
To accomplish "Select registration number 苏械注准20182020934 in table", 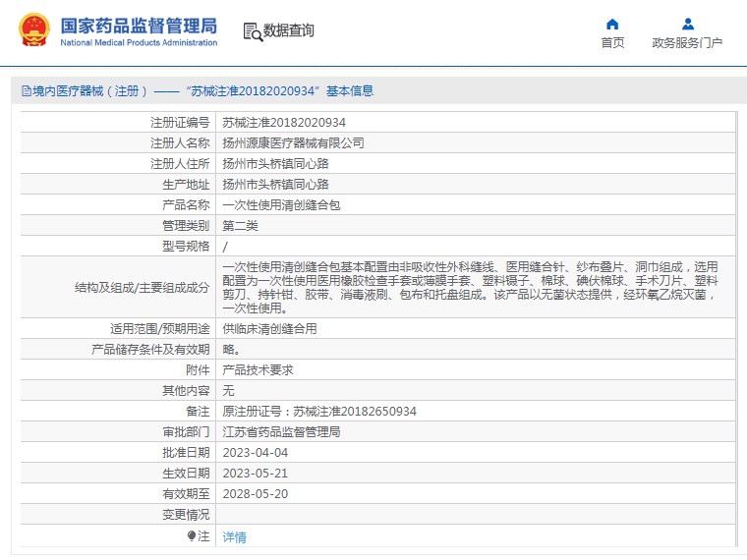I will click(284, 123).
